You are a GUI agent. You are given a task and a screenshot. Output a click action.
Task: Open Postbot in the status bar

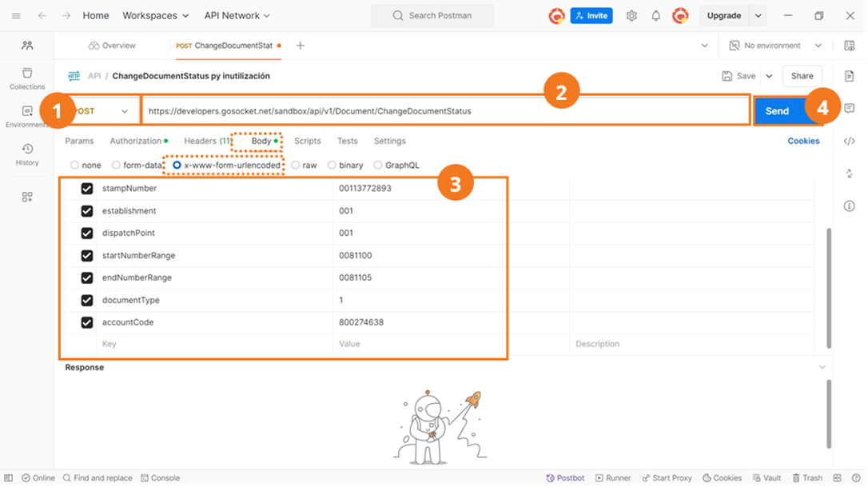565,477
